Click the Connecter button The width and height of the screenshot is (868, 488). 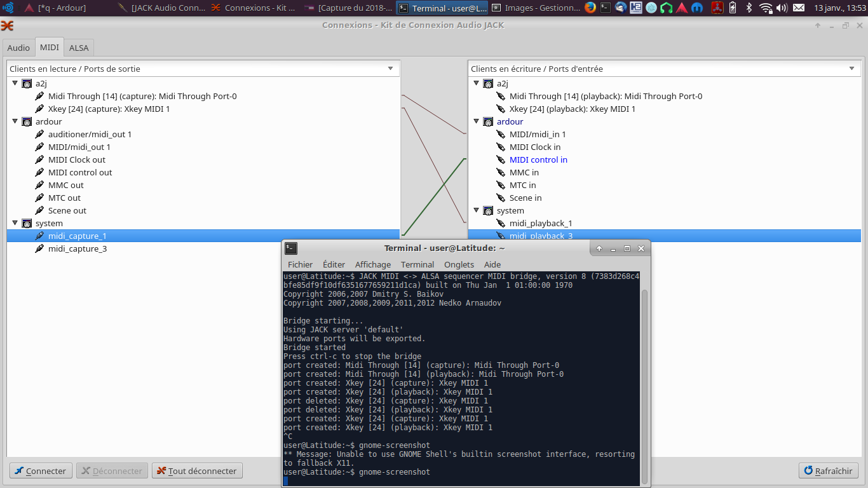point(41,471)
